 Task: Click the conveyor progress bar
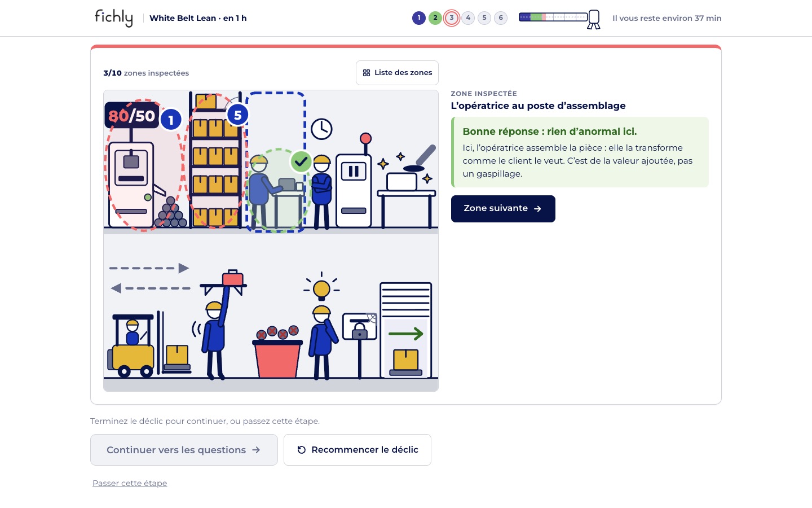pyautogui.click(x=559, y=19)
